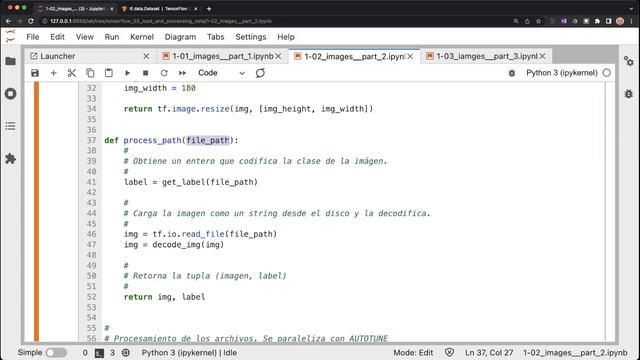Cut the selected cell with scissors icon

tap(72, 73)
